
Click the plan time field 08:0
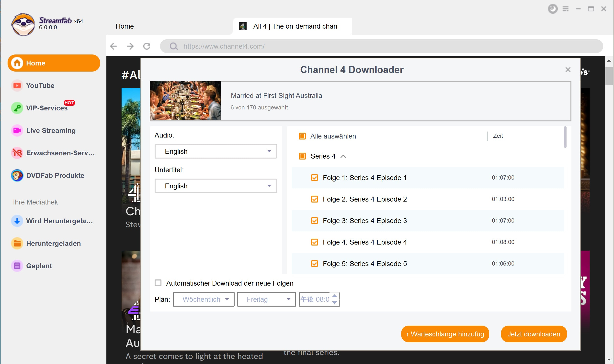pos(315,299)
